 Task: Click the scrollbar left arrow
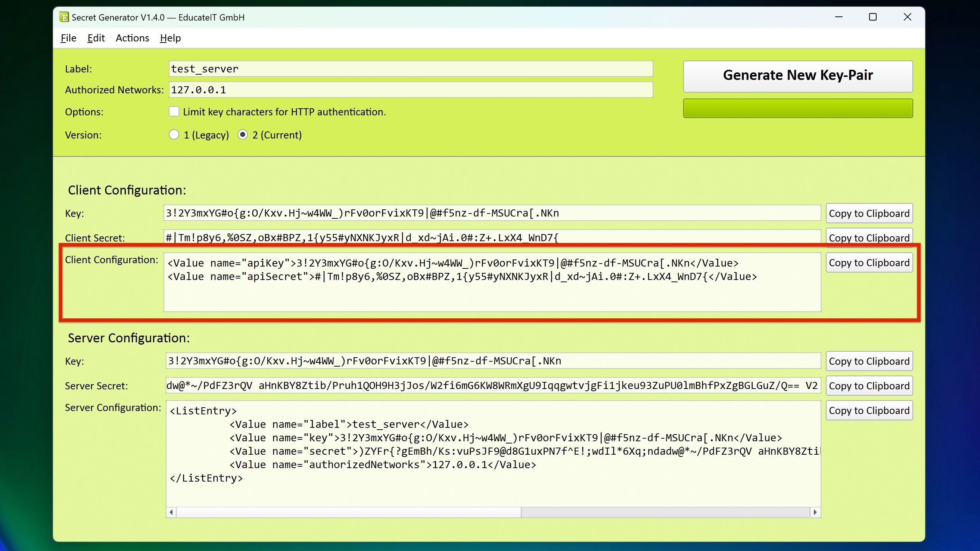[x=171, y=513]
